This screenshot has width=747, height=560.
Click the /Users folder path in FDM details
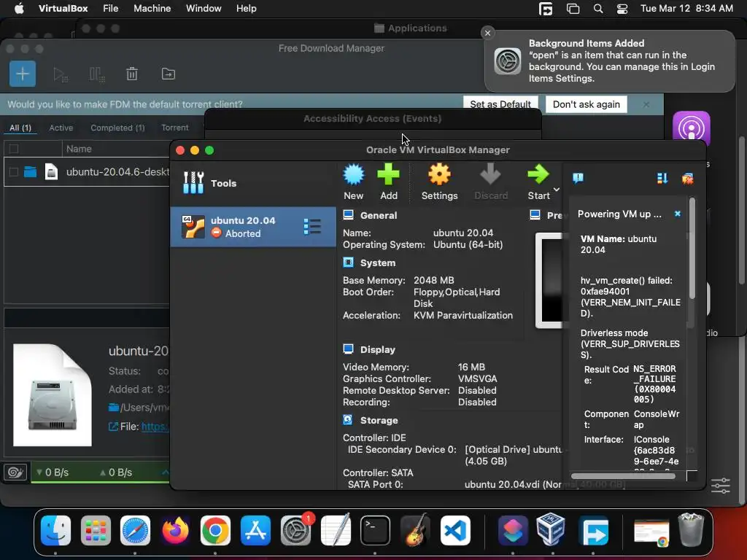tap(145, 408)
